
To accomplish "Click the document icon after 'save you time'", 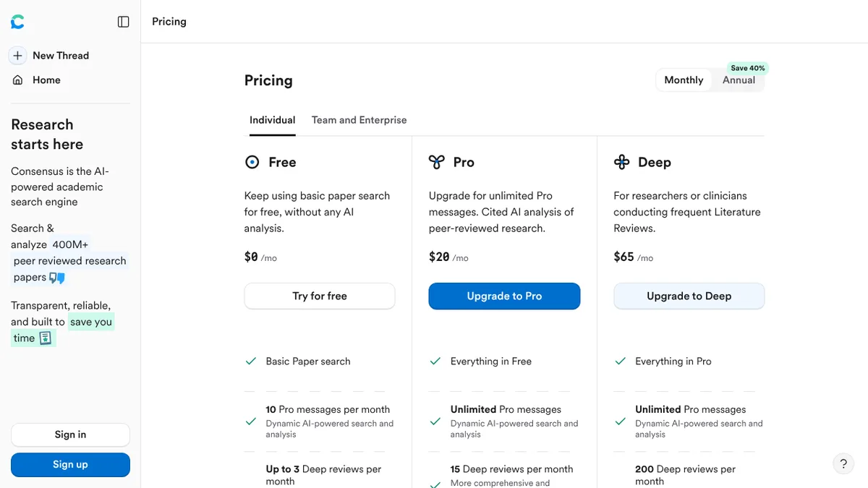I will [x=46, y=338].
